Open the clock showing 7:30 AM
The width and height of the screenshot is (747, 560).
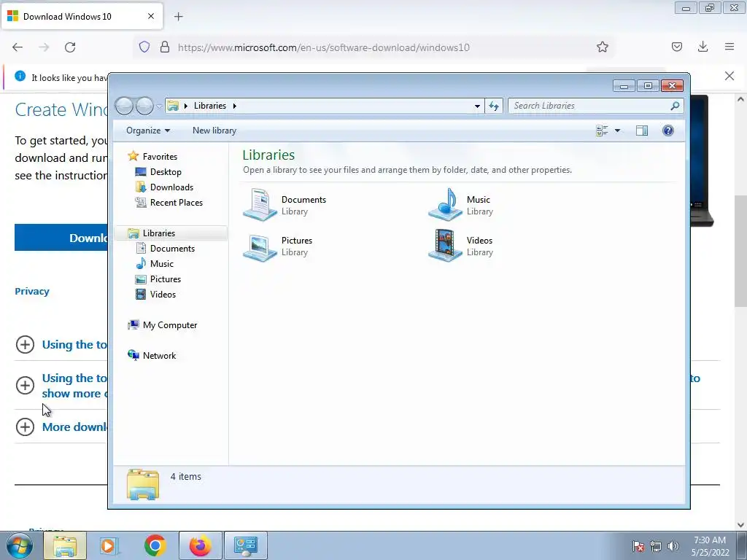click(x=710, y=546)
